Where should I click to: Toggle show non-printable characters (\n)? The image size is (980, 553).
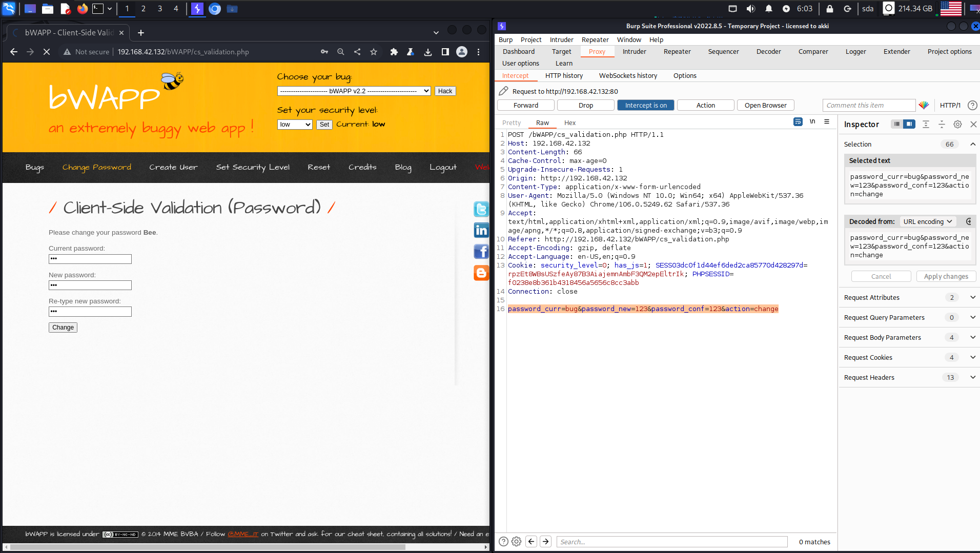812,122
